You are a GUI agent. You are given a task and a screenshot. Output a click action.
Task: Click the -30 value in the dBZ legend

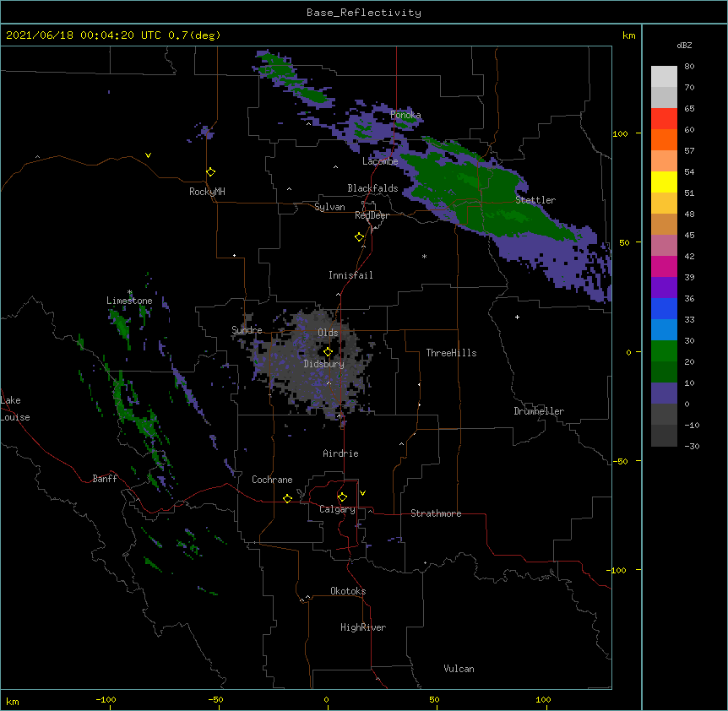coord(692,446)
